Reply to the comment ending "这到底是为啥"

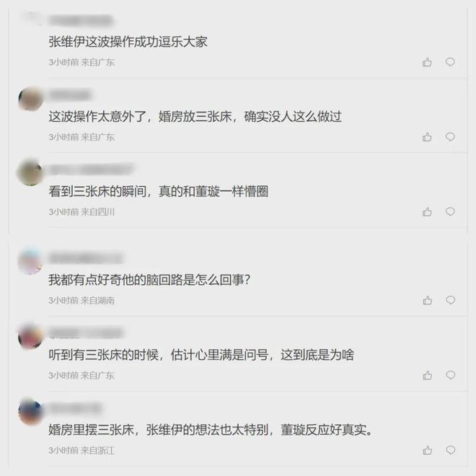tap(451, 375)
